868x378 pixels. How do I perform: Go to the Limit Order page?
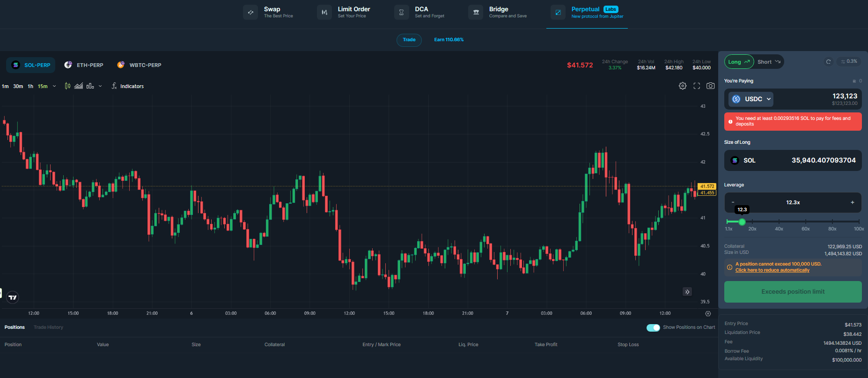pos(344,12)
